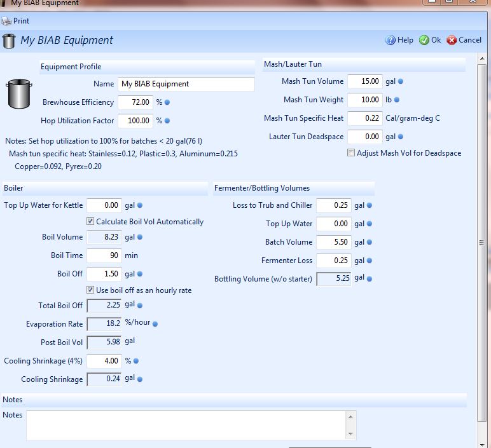Screen dimensions: 491x448
Task: Toggle Use boil off as an hourly rate
Action: point(90,290)
